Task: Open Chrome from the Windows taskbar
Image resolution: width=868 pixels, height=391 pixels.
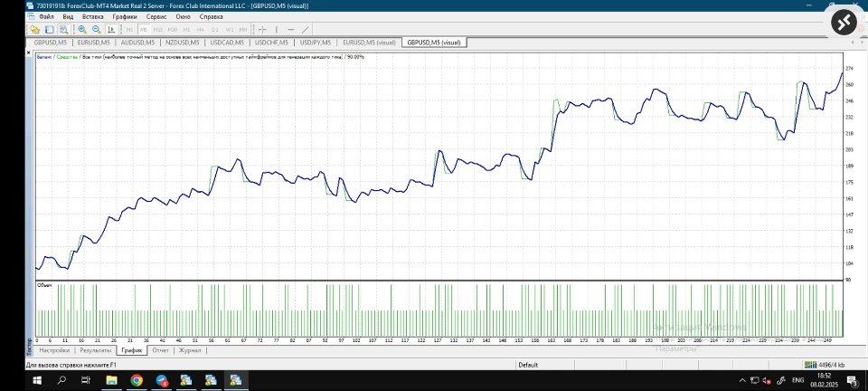Action: pyautogui.click(x=137, y=380)
